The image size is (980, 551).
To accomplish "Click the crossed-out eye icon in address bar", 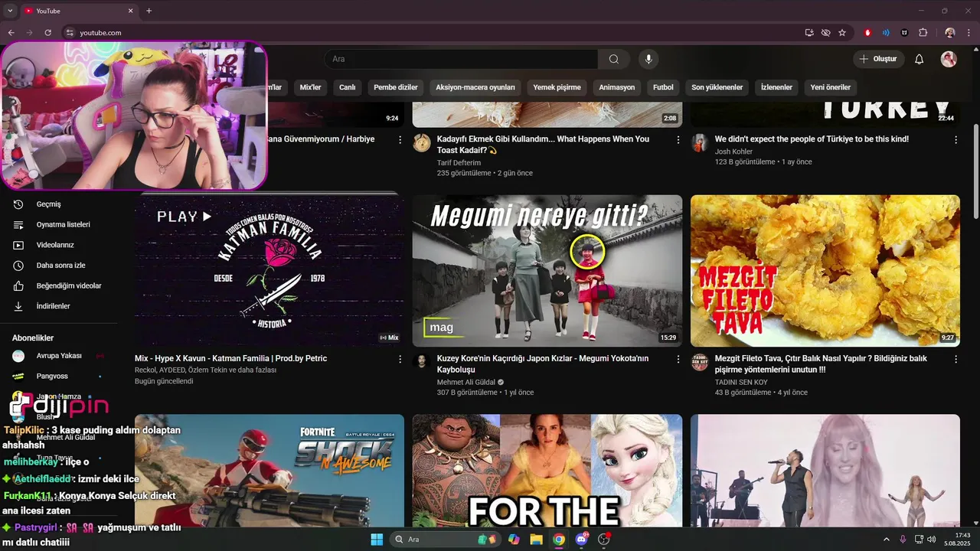I will pos(825,33).
